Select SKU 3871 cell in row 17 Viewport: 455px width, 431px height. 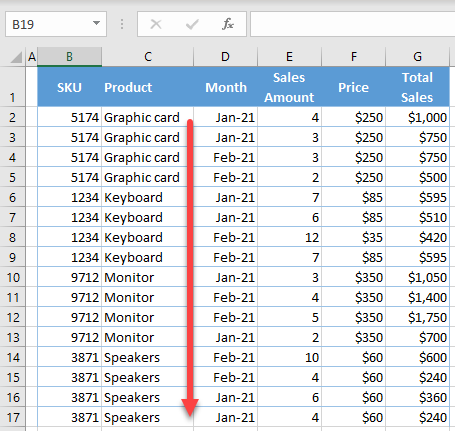69,417
